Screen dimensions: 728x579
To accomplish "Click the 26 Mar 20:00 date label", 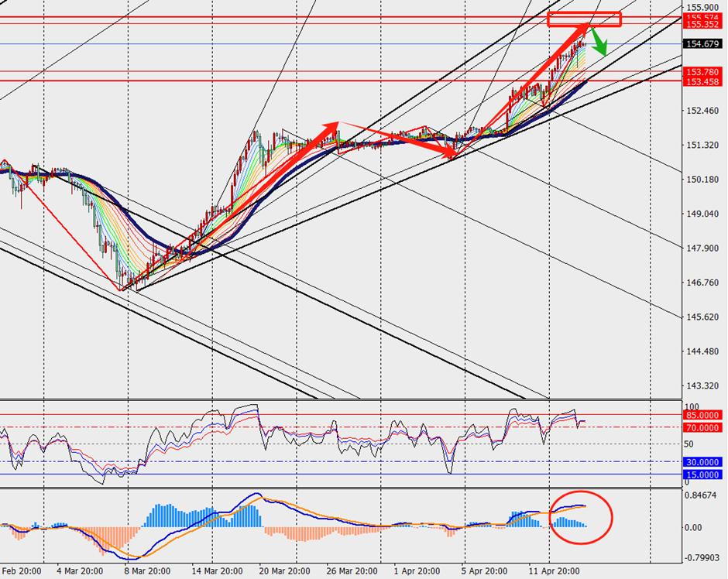I will (352, 571).
